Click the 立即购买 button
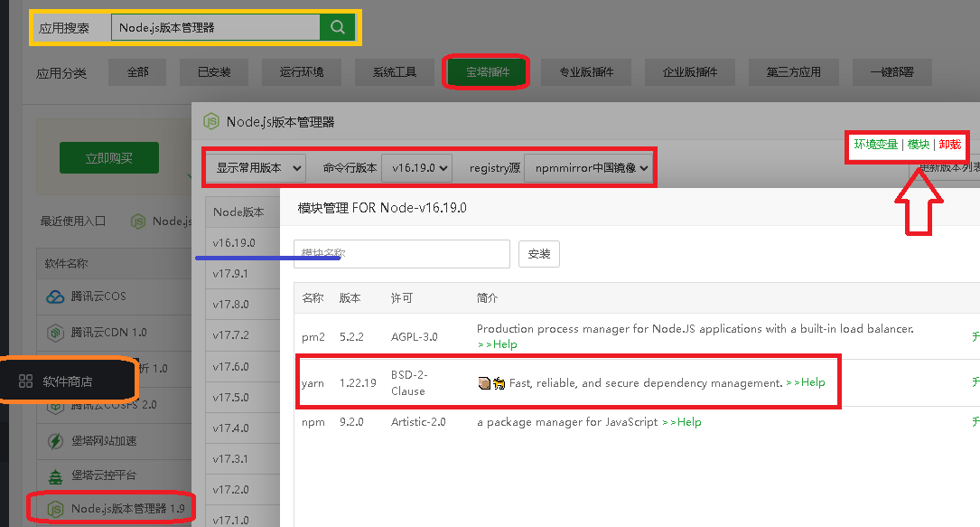The height and width of the screenshot is (527, 980). 109,157
